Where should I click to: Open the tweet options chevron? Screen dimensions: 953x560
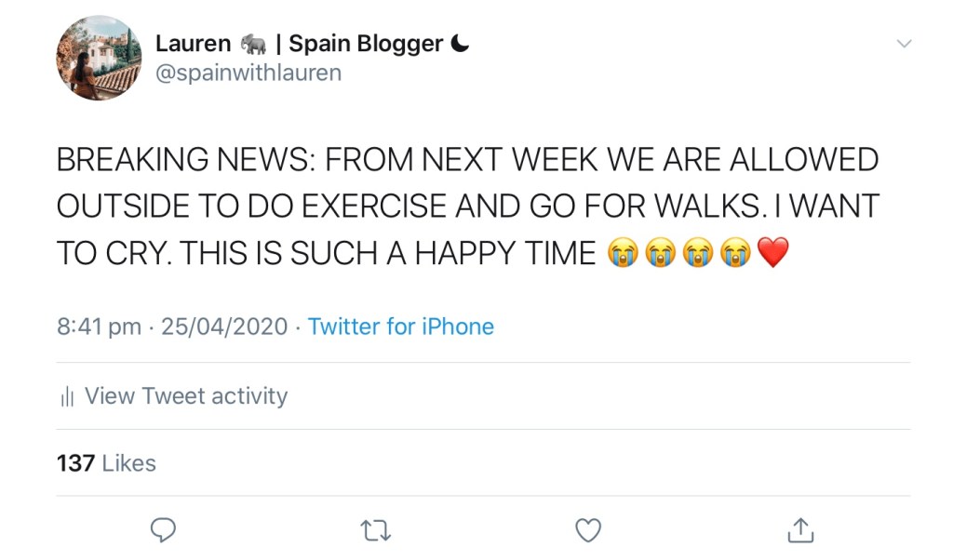(904, 42)
